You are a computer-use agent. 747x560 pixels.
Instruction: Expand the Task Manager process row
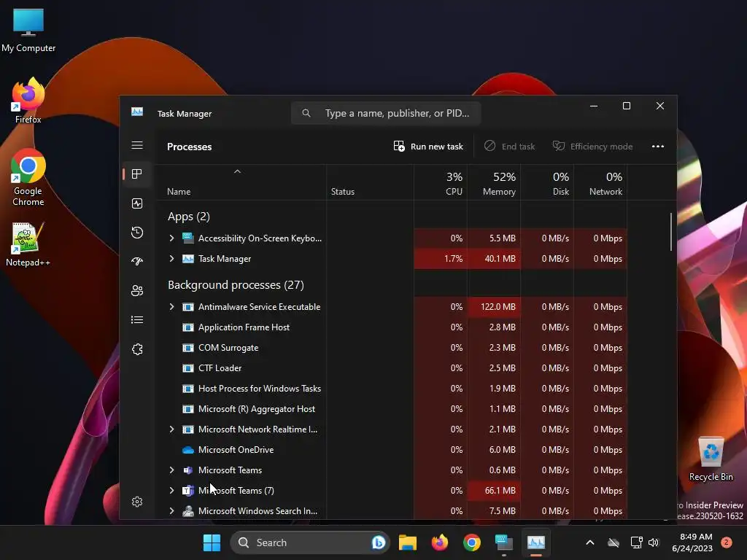pos(172,259)
